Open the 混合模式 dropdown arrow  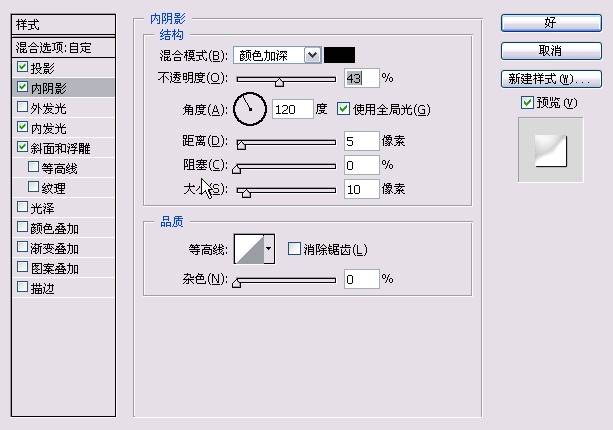coord(312,55)
